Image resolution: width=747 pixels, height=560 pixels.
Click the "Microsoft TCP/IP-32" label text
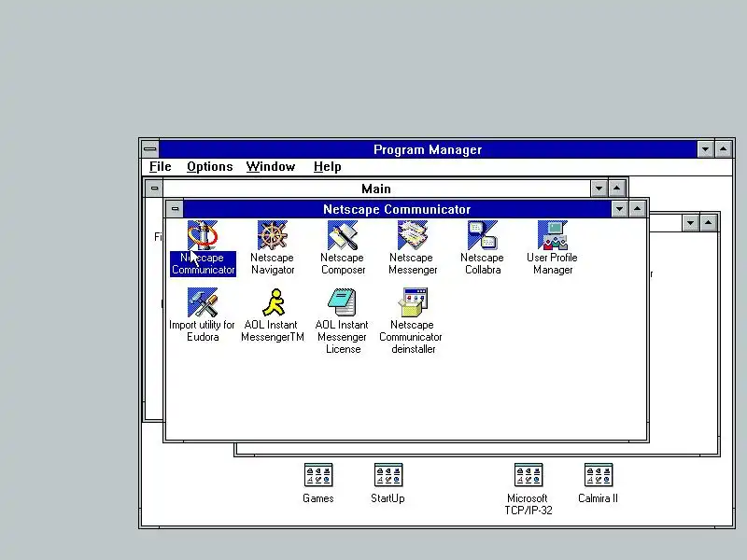coord(529,504)
